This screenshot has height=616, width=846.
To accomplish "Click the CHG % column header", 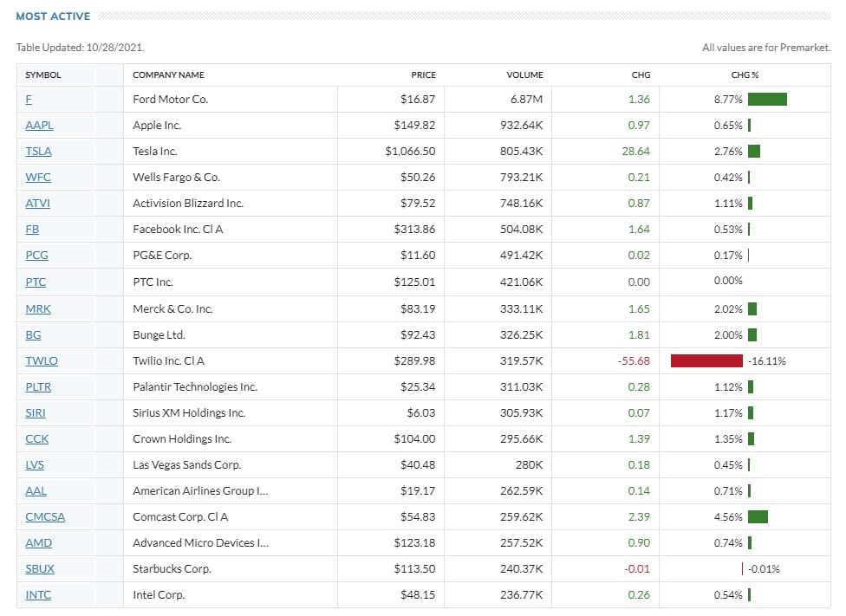I will tap(745, 75).
